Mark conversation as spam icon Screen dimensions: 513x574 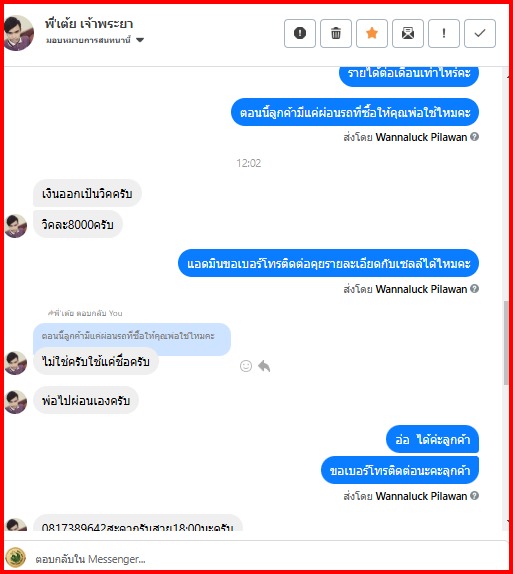pos(300,33)
